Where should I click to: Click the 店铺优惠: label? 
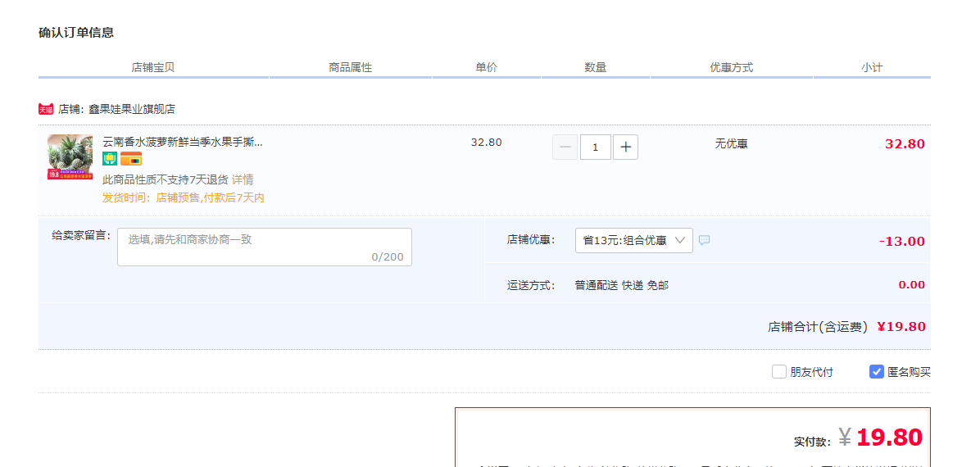pos(531,240)
